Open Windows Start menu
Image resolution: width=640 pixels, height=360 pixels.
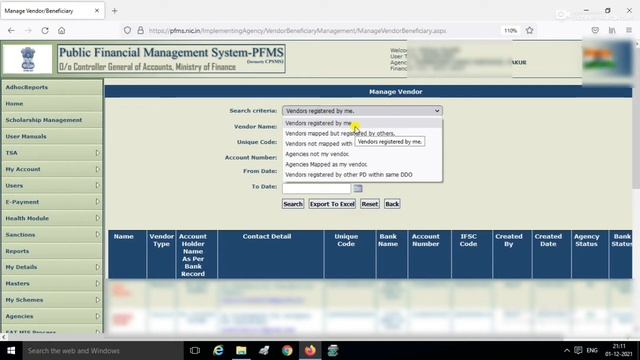(11, 351)
